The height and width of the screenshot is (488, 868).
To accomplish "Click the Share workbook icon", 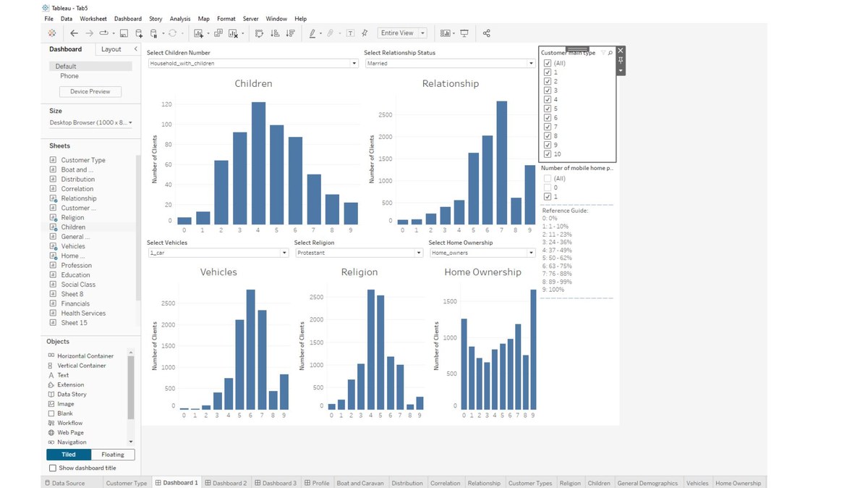I will (486, 33).
